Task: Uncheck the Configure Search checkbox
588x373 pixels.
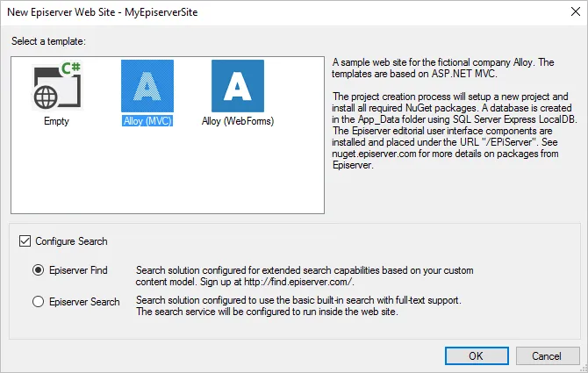Action: click(25, 241)
